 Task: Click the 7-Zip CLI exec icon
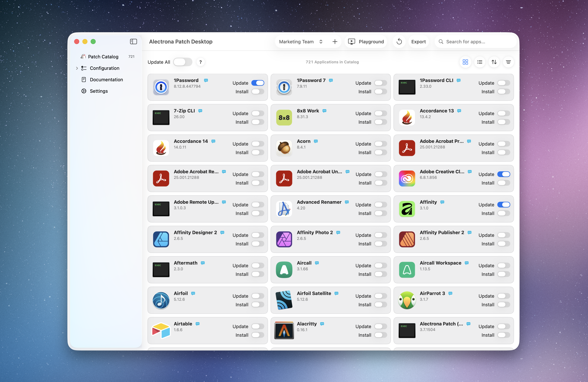tap(161, 117)
